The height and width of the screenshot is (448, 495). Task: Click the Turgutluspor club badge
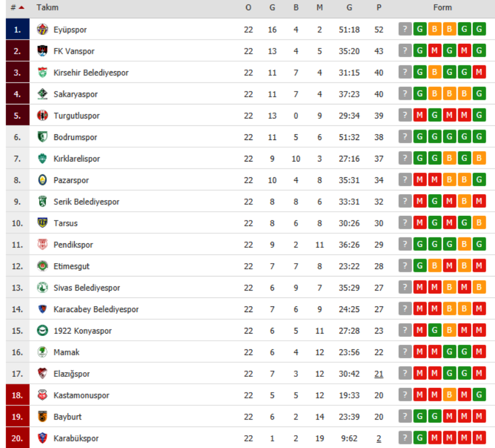pos(42,116)
